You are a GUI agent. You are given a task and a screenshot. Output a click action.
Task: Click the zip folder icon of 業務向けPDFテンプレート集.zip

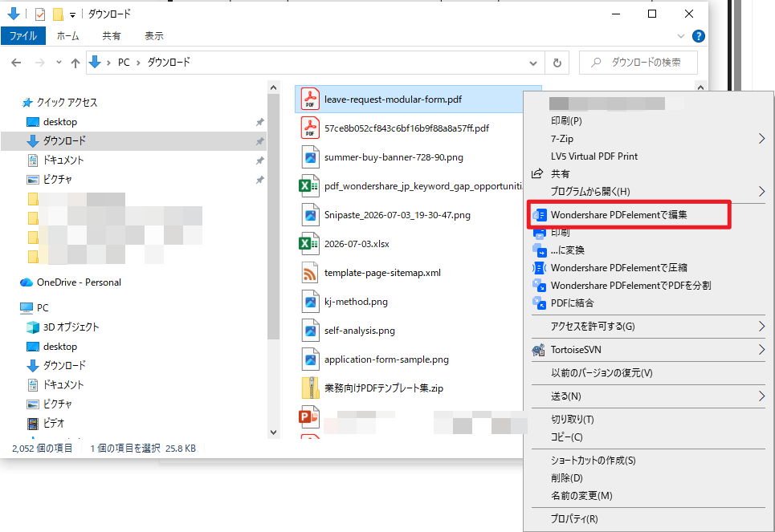[310, 388]
